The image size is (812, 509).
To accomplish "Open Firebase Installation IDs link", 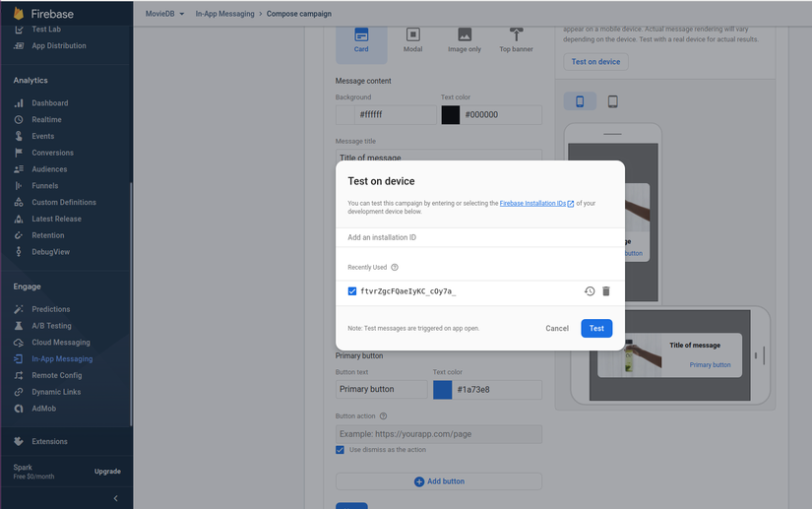I will pos(536,204).
